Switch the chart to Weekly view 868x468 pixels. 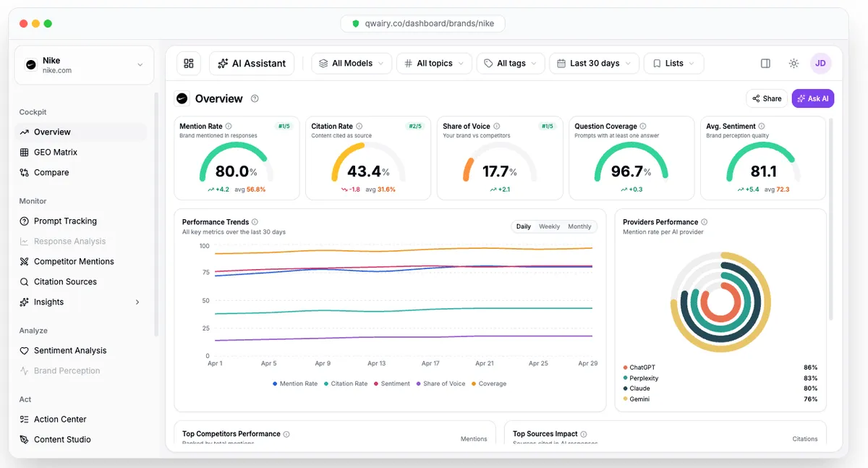tap(550, 226)
